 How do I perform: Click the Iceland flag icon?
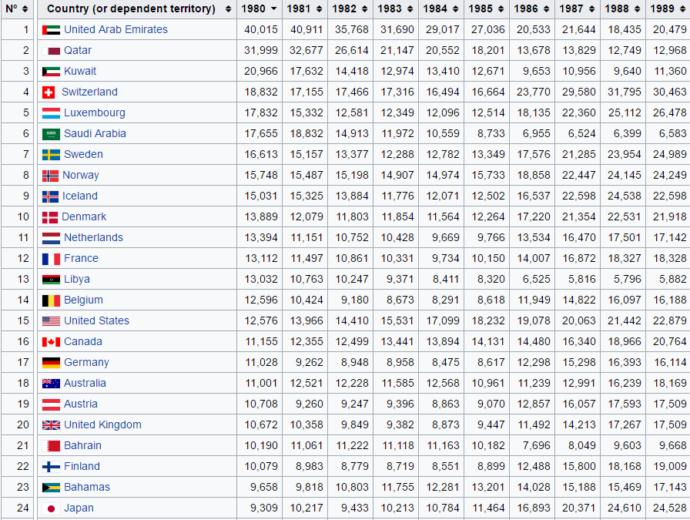point(50,196)
